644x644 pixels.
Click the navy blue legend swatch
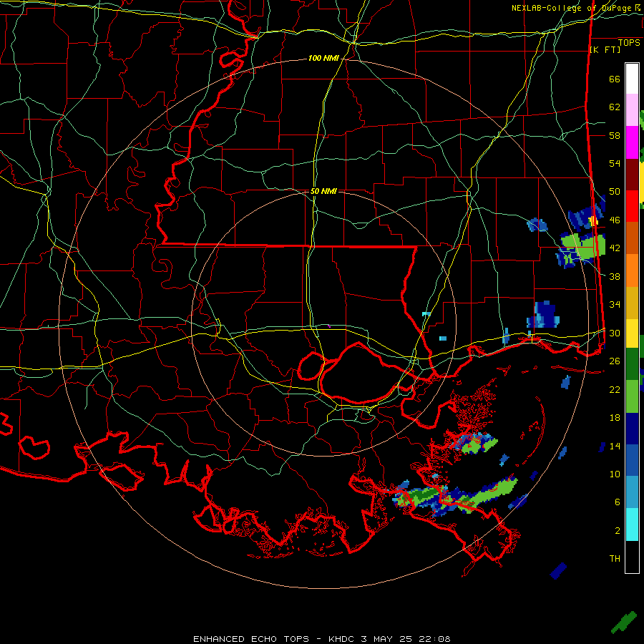click(632, 429)
